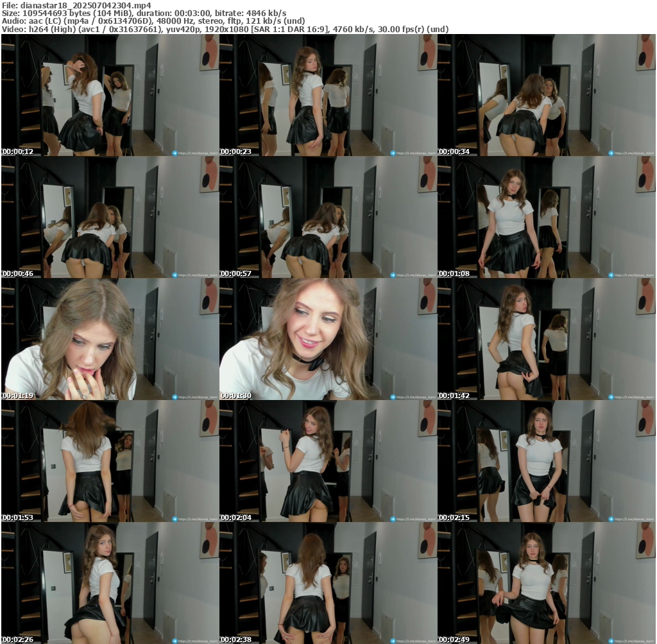657x644 pixels.
Task: Click the 00:00:12 timestamp label
Action: click(x=18, y=152)
